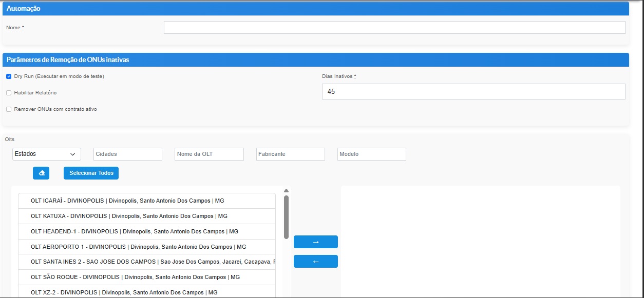644x298 pixels.
Task: Choose OLT SANTA INES 2 - SAO JOSE DOS CAMPOS
Action: pos(146,262)
